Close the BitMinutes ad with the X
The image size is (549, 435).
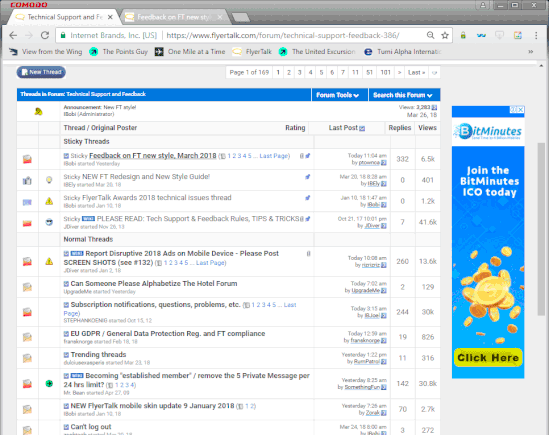(x=521, y=110)
